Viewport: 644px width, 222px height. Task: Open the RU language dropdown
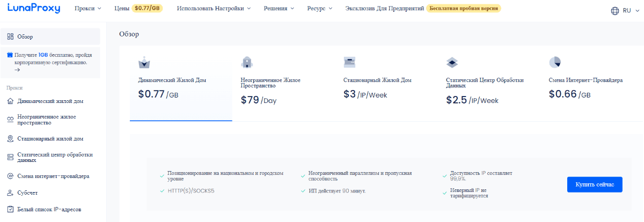tap(631, 10)
